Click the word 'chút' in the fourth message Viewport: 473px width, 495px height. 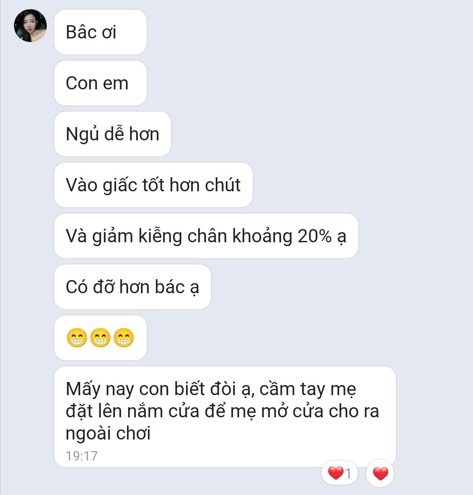coord(222,185)
